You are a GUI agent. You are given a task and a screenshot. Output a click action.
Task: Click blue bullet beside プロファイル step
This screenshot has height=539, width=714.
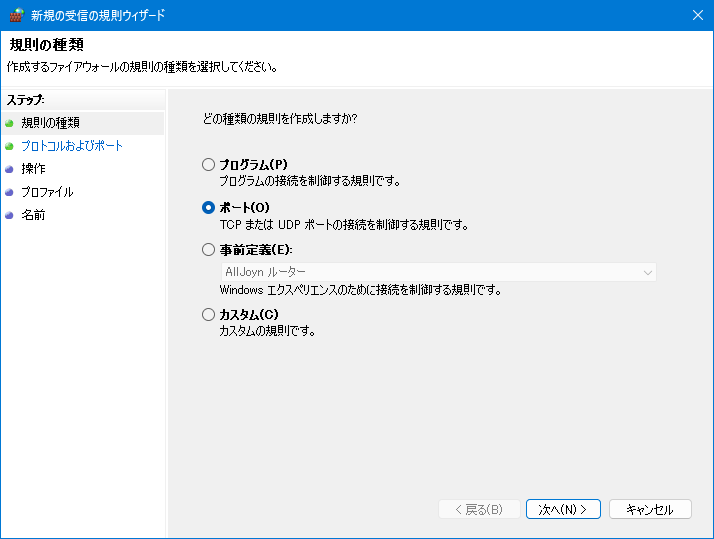click(9, 192)
